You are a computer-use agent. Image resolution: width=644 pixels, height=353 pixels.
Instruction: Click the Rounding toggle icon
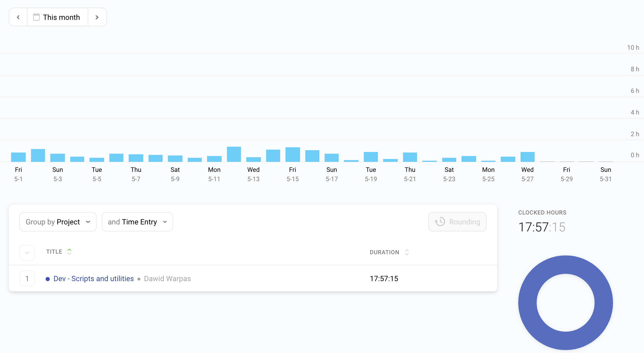[x=440, y=222]
